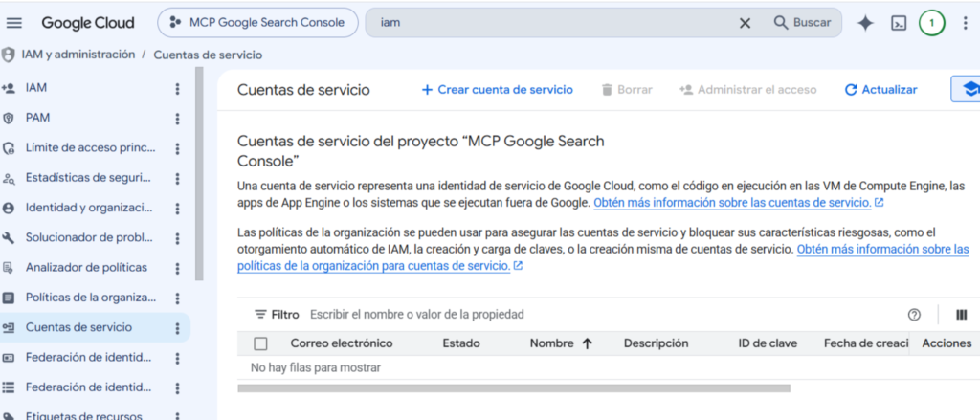Open the top-right vertical dots settings menu
Image resolution: width=980 pixels, height=420 pixels.
967,23
